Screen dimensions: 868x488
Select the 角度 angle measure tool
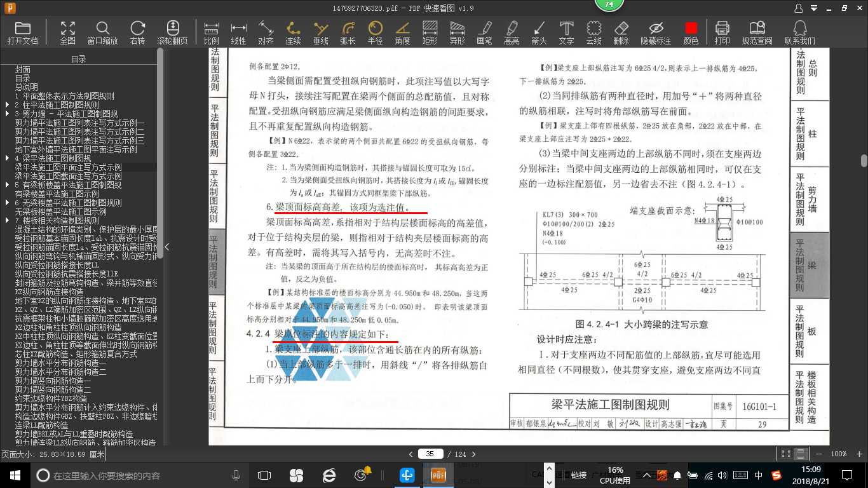(x=402, y=32)
